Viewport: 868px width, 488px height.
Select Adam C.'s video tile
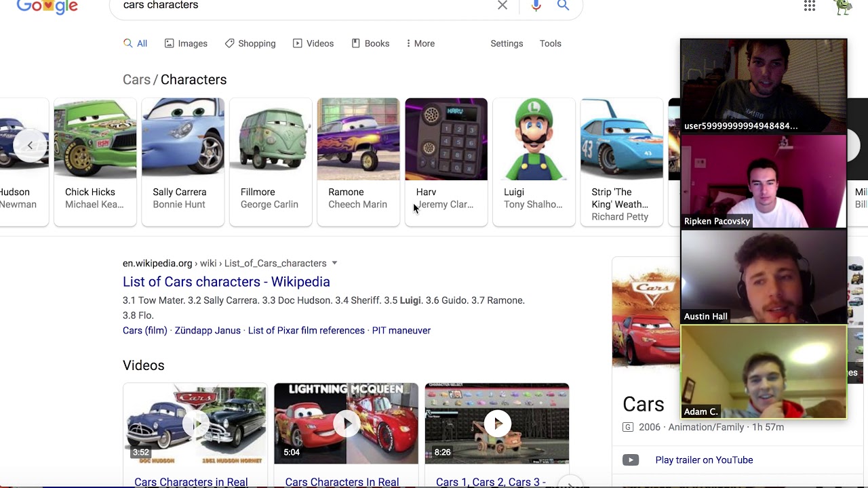pyautogui.click(x=764, y=372)
